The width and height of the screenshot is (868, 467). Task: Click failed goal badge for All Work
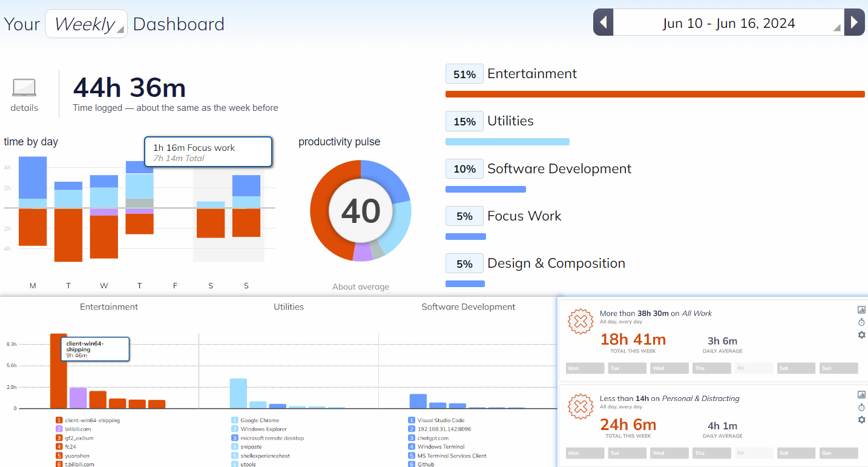pos(580,322)
